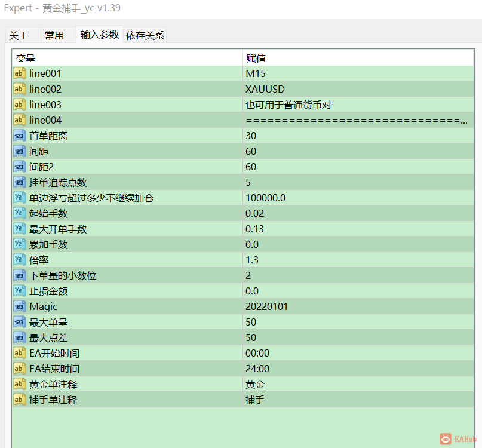The image size is (482, 448).
Task: Click the double icon beside 倍率
Action: (x=19, y=260)
